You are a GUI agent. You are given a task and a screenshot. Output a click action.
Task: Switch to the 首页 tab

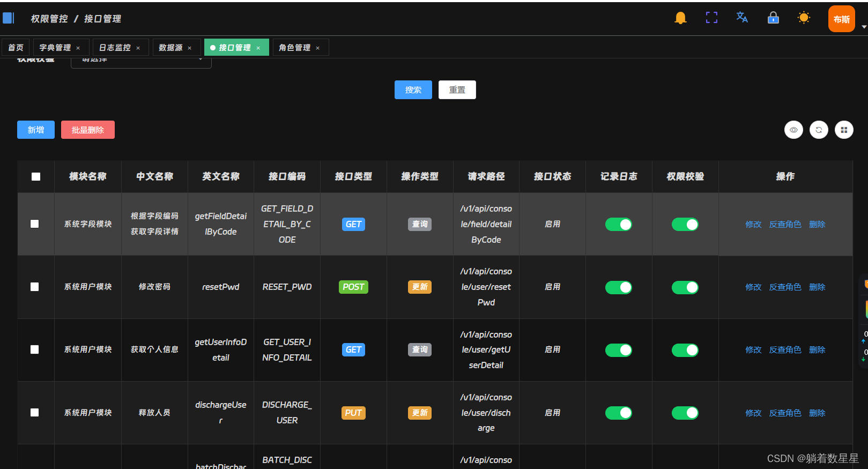click(16, 47)
